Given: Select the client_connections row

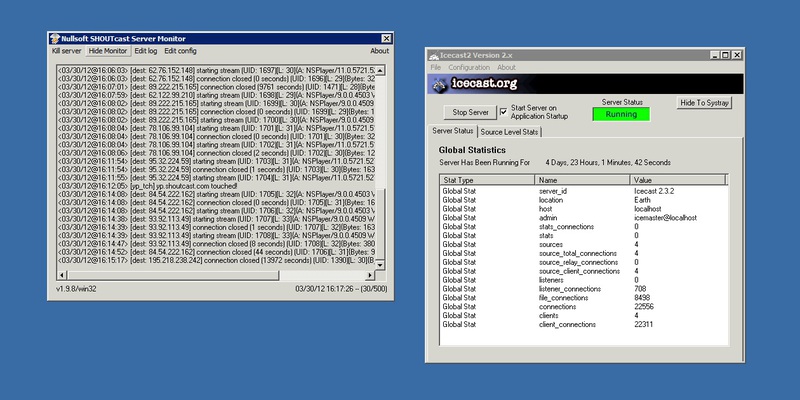Looking at the screenshot, I should tap(583, 324).
